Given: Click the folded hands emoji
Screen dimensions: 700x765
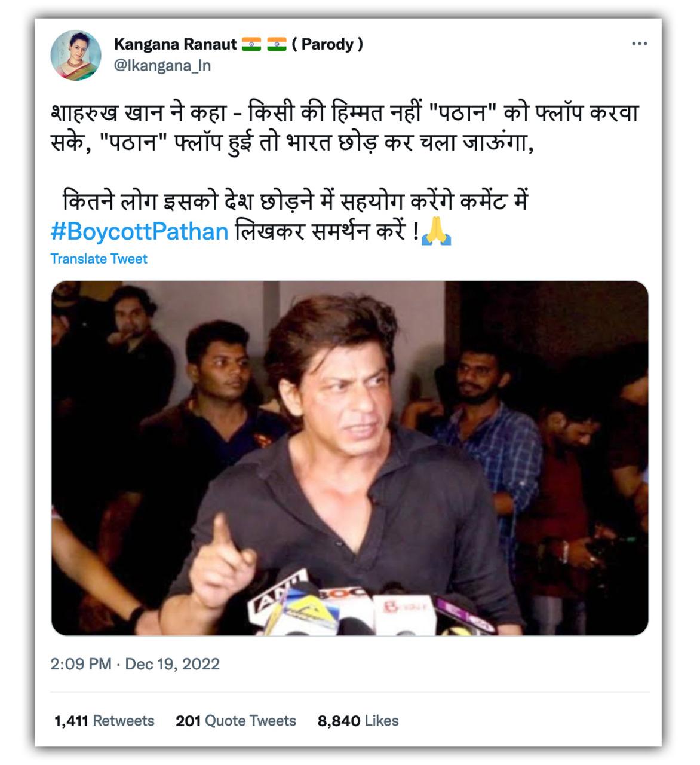Looking at the screenshot, I should pyautogui.click(x=436, y=231).
